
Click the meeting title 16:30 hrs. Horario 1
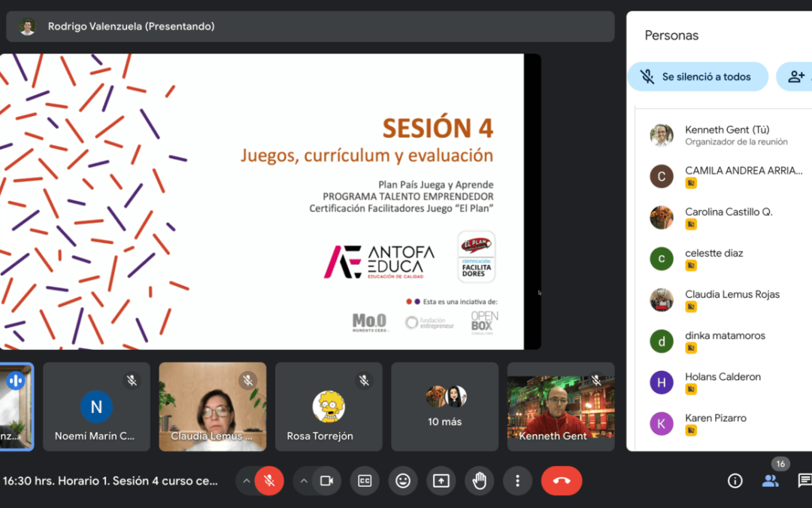[110, 481]
